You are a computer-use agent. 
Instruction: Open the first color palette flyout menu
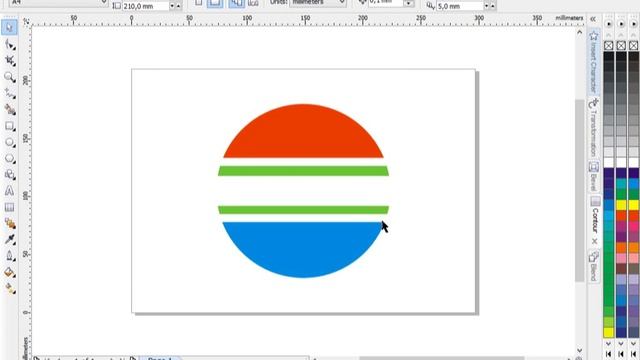click(x=609, y=24)
